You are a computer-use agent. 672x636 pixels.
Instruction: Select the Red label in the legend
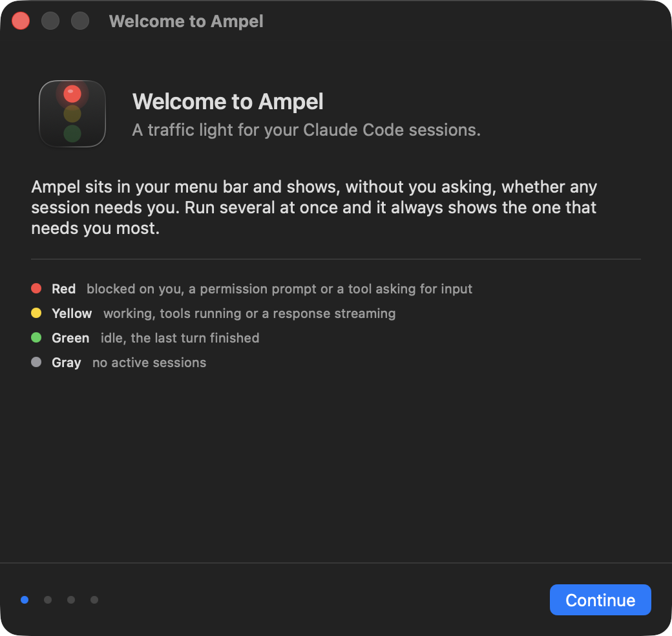point(63,289)
